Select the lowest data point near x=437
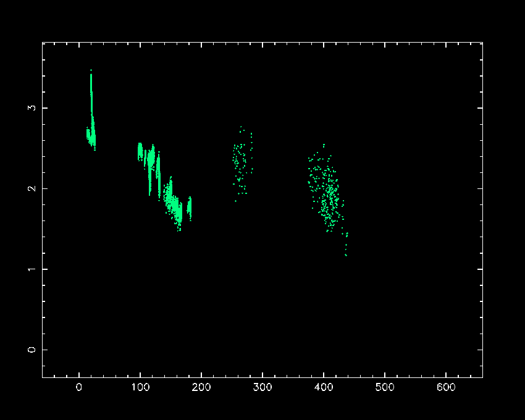Screen dimensions: 525x420 pos(346,255)
